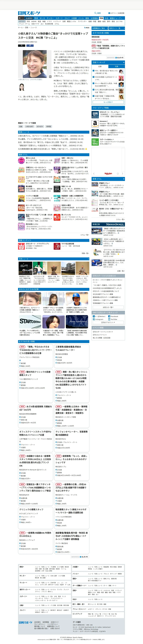Switch ranking to the 記事 tab
143x644 pixels.
[x=100, y=66]
